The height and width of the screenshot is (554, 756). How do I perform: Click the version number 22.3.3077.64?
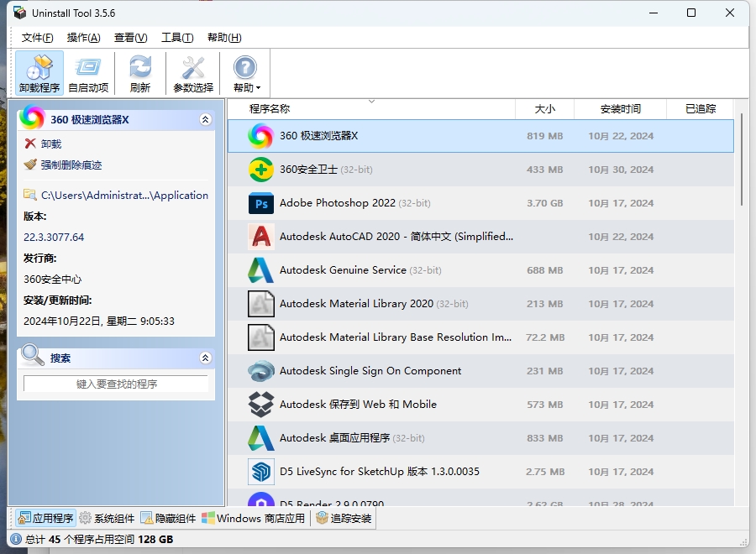tap(54, 237)
